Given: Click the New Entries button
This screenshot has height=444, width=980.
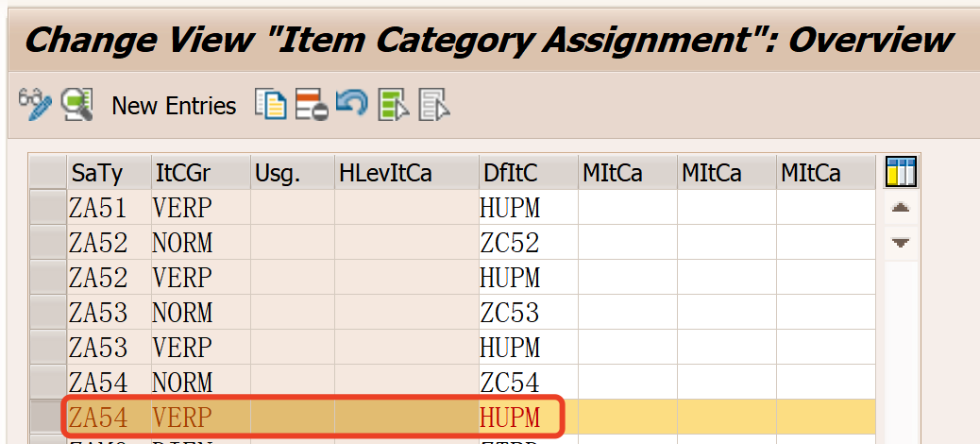Looking at the screenshot, I should coord(174,107).
